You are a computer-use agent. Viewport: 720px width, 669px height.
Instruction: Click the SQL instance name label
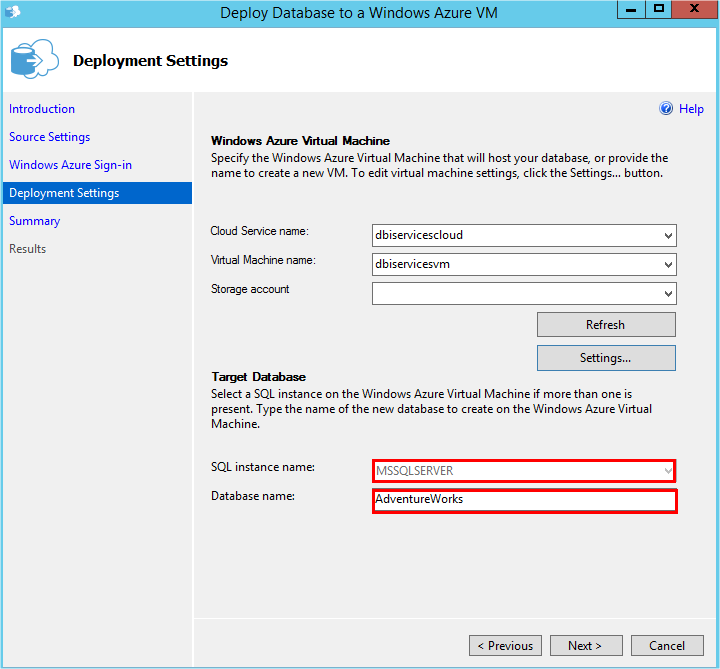263,467
